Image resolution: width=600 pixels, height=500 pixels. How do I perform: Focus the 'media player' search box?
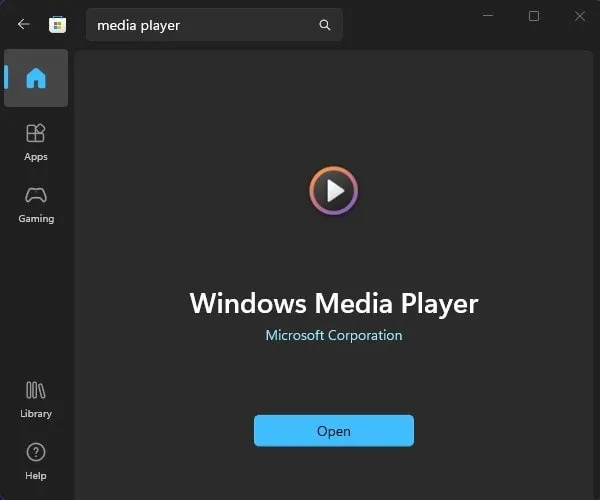[x=214, y=25]
